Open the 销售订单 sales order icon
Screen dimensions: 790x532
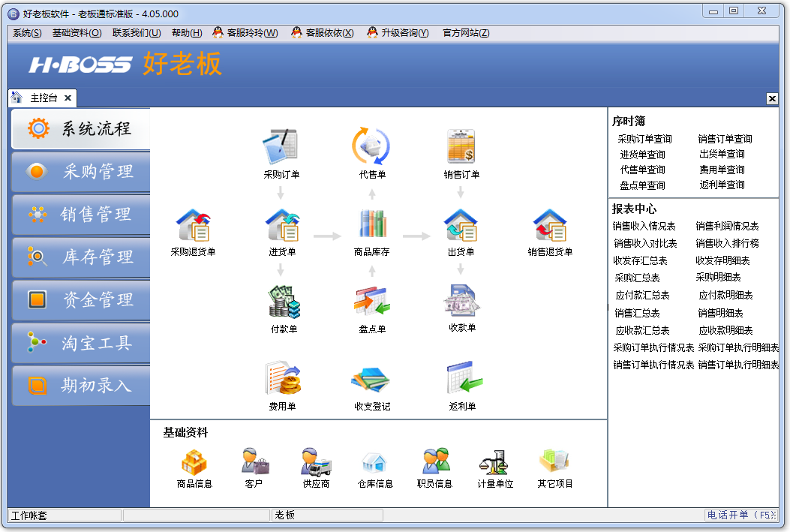461,146
